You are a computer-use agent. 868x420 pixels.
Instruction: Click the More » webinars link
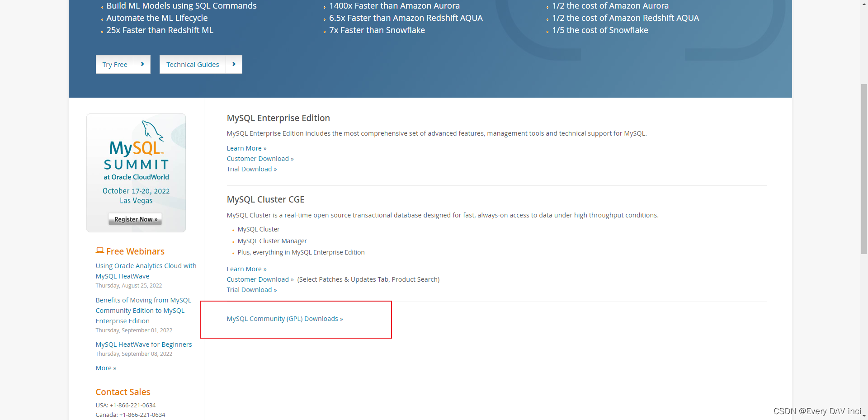[x=106, y=368]
